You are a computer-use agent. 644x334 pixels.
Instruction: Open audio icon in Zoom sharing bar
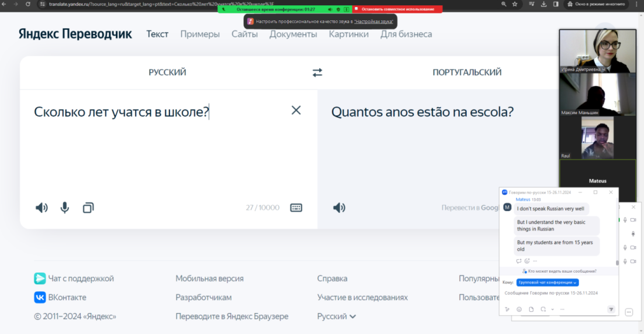(330, 9)
